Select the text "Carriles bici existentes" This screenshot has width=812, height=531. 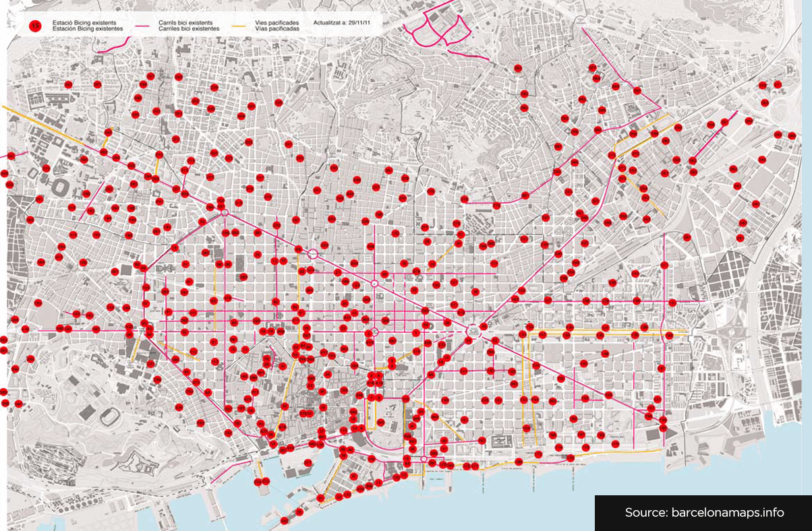(x=189, y=29)
